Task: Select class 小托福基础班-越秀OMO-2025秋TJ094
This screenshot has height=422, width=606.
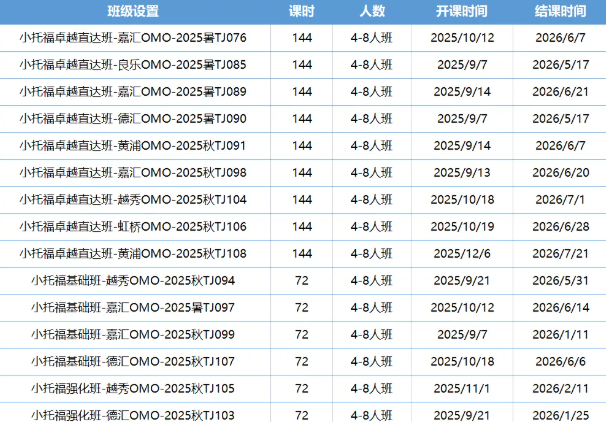Action: (x=133, y=281)
